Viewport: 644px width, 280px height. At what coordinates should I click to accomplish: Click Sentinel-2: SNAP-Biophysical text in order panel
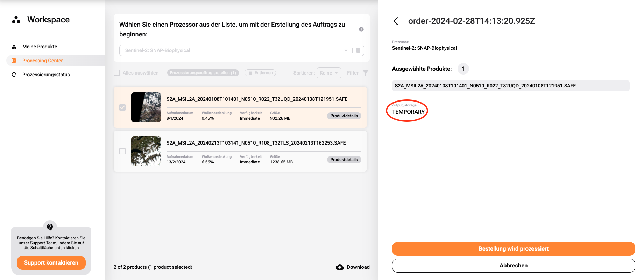click(x=424, y=48)
